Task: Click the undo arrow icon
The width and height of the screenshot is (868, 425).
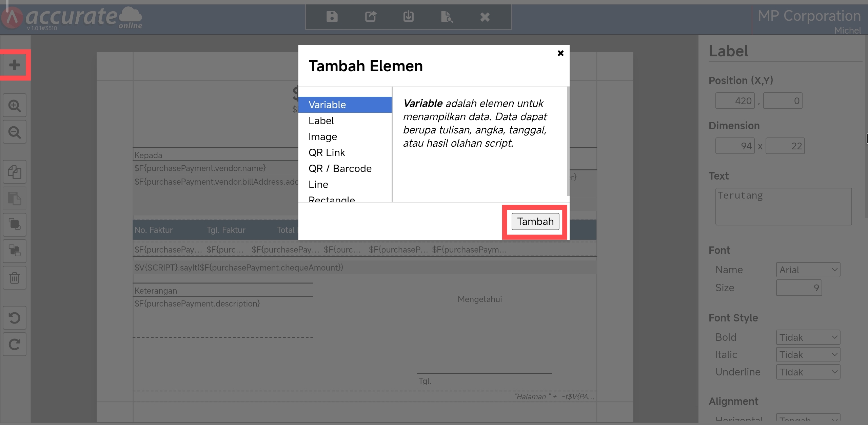Action: click(x=14, y=318)
